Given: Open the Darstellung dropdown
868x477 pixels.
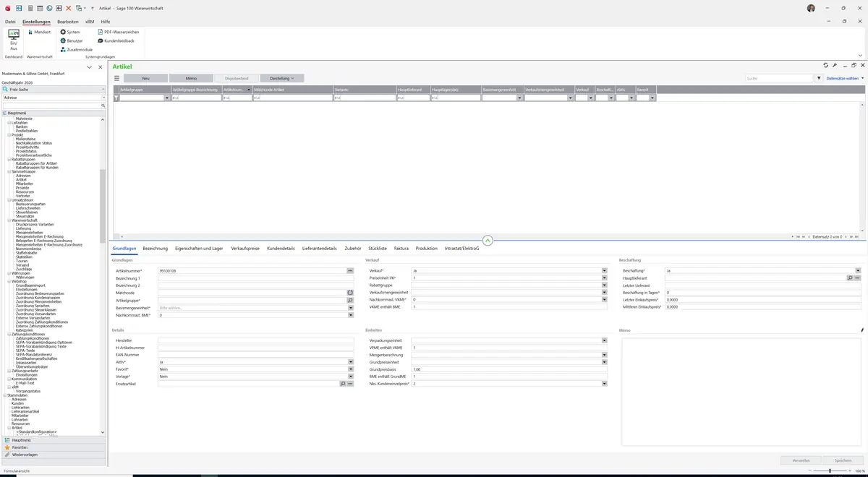Looking at the screenshot, I should pos(282,78).
